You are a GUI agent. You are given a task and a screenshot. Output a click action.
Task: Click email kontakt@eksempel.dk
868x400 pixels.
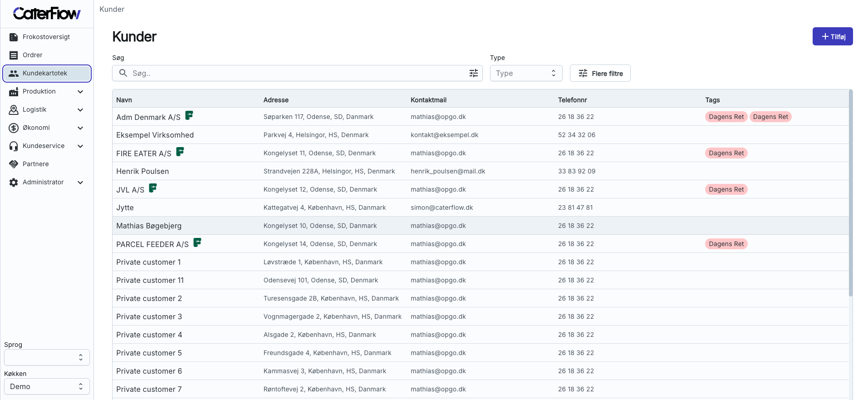444,135
